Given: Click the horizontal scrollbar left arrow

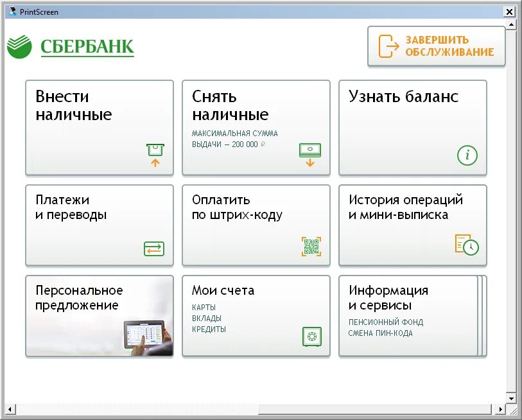Looking at the screenshot, I should point(10,409).
